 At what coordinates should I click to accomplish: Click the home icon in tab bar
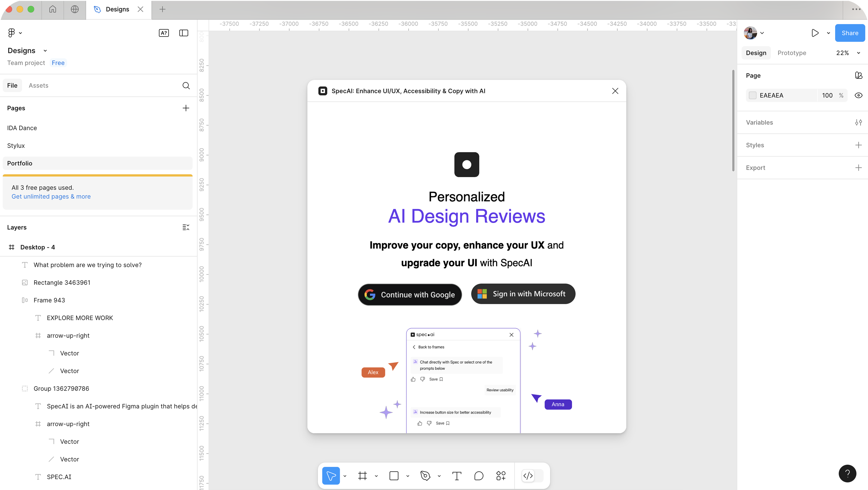pyautogui.click(x=53, y=9)
